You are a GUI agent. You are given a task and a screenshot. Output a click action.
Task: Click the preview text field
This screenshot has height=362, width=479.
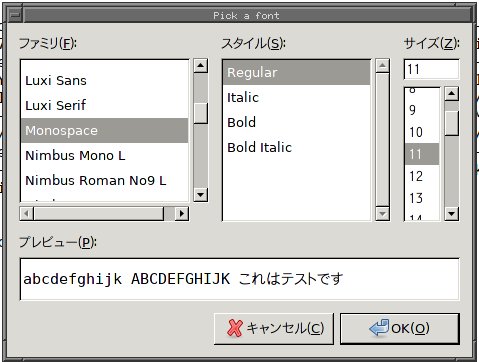point(240,279)
